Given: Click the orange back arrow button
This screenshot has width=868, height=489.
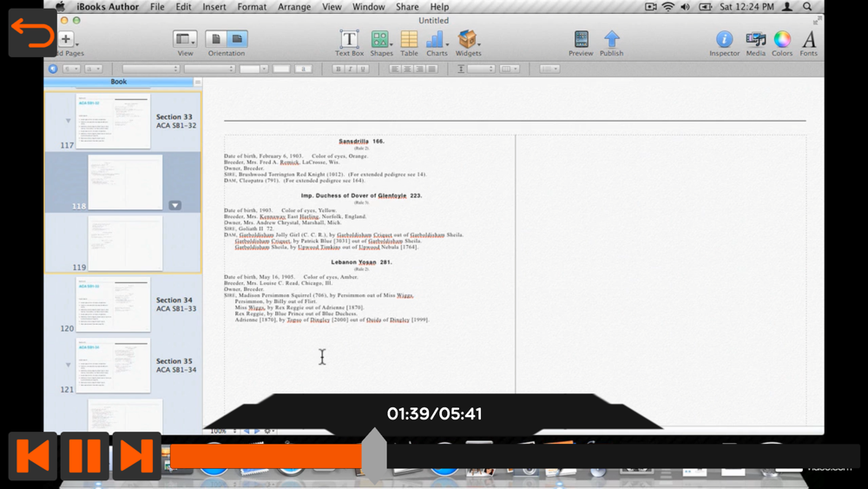Looking at the screenshot, I should tap(32, 32).
